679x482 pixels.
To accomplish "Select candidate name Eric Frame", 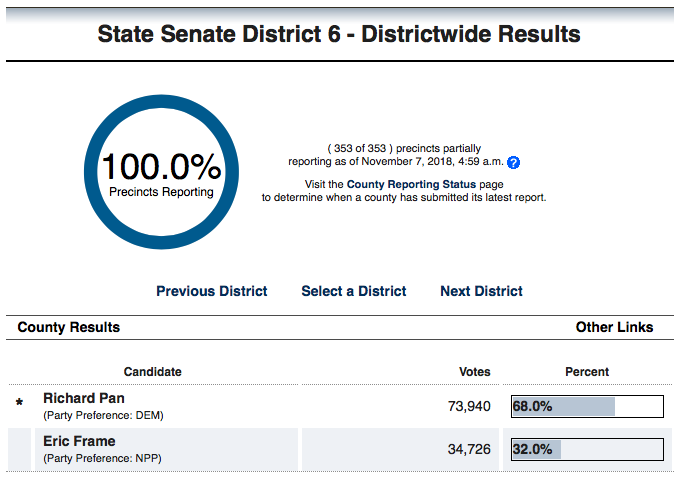I will pos(79,441).
